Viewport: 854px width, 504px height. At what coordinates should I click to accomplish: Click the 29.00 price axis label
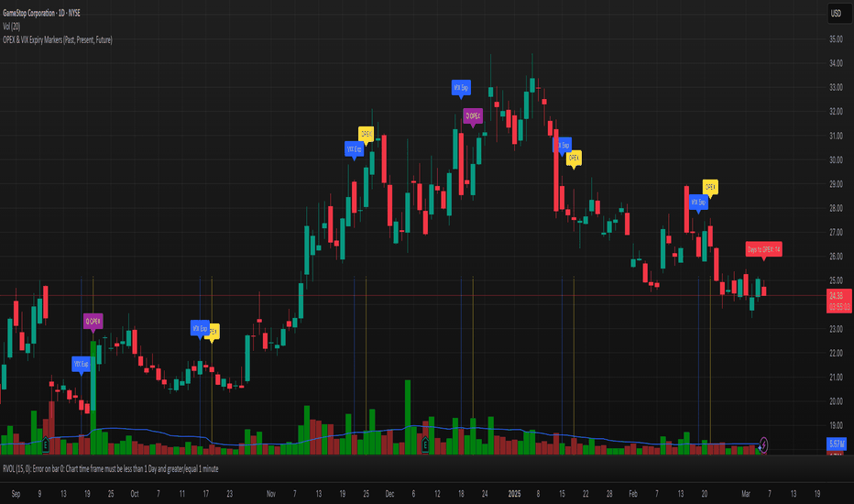click(836, 184)
